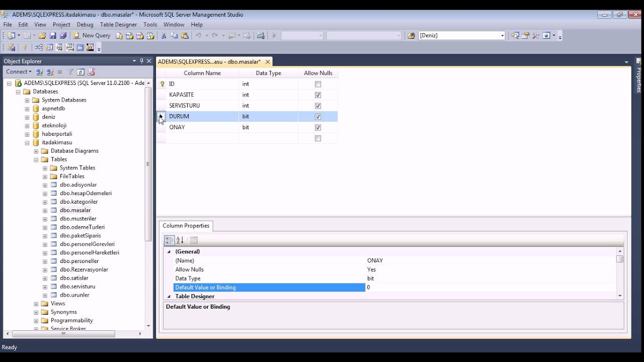Screen dimensions: 644x362
Task: Click the Activity Monitor toolbar icon
Action: click(x=260, y=36)
